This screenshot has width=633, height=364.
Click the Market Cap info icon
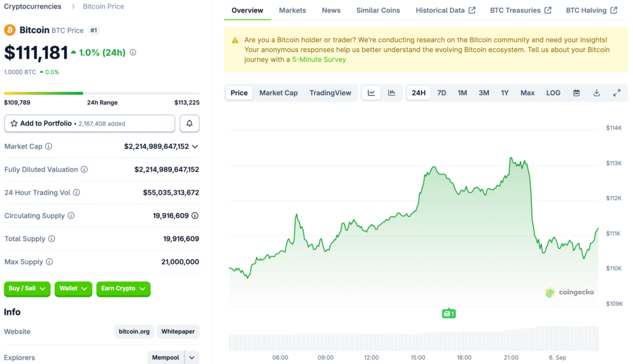click(48, 146)
